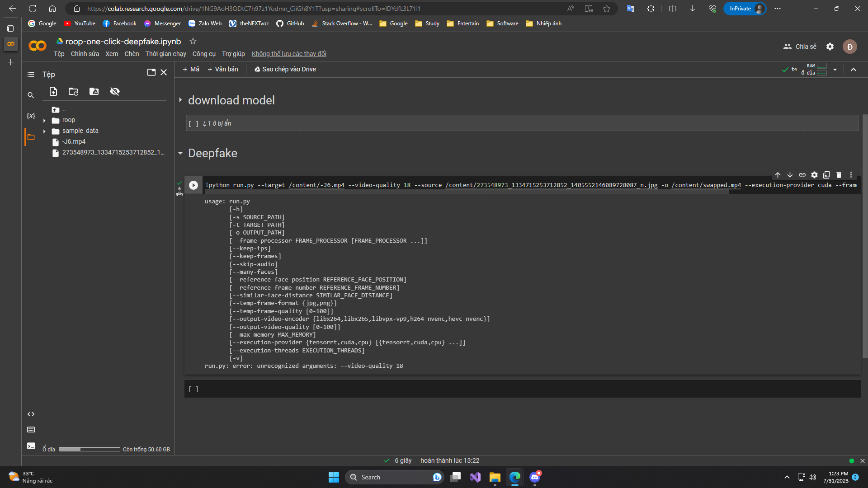Click the empty code cell below output

520,389
